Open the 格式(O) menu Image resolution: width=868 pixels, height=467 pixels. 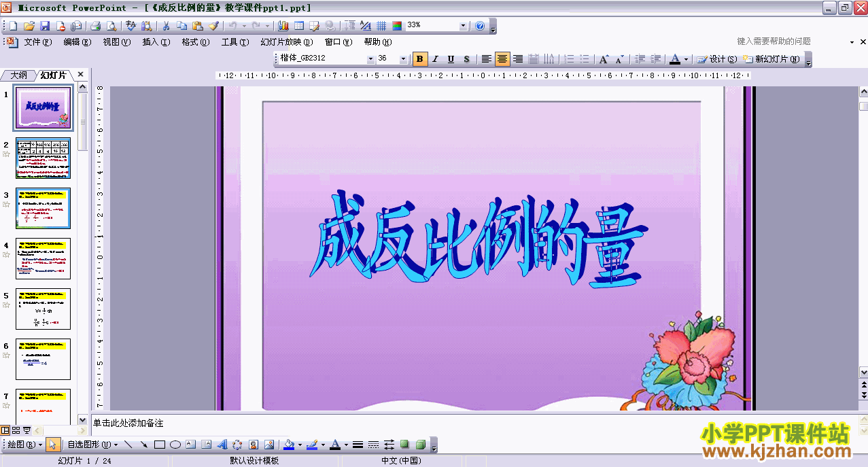pos(195,42)
